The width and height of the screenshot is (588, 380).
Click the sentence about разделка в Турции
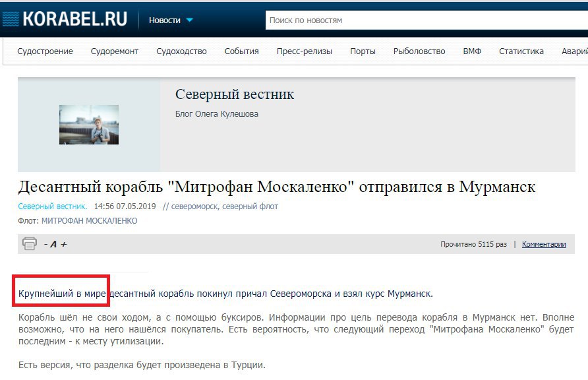tap(142, 365)
